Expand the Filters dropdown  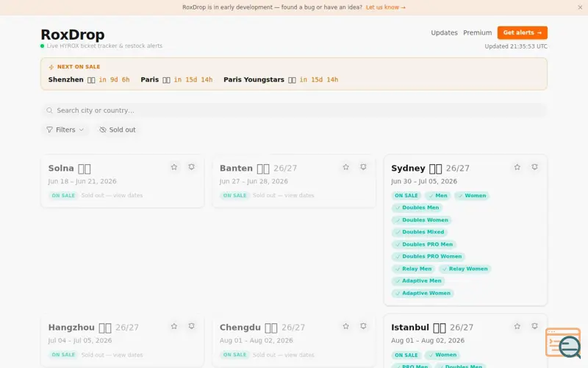coord(65,130)
